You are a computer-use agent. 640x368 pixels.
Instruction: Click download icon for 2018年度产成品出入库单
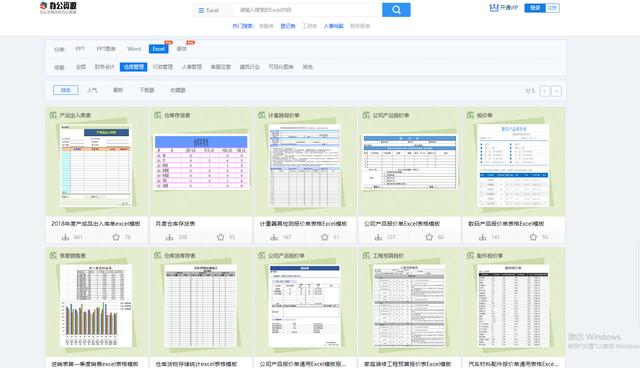pos(65,237)
